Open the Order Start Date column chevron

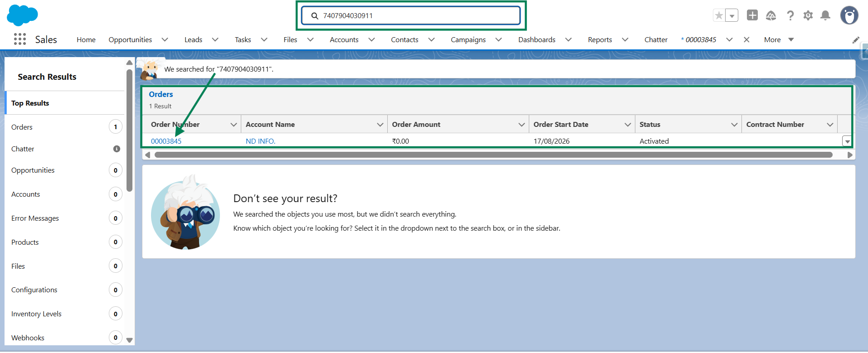[628, 125]
